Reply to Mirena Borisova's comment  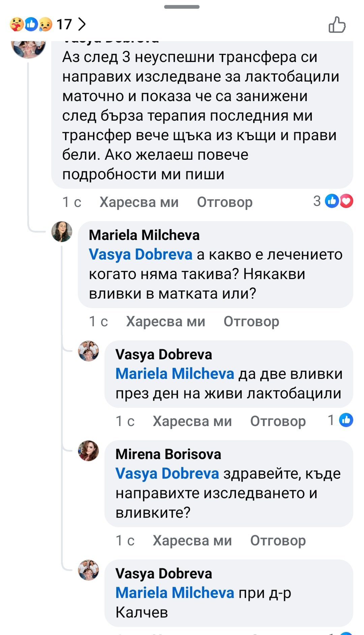[x=278, y=541]
